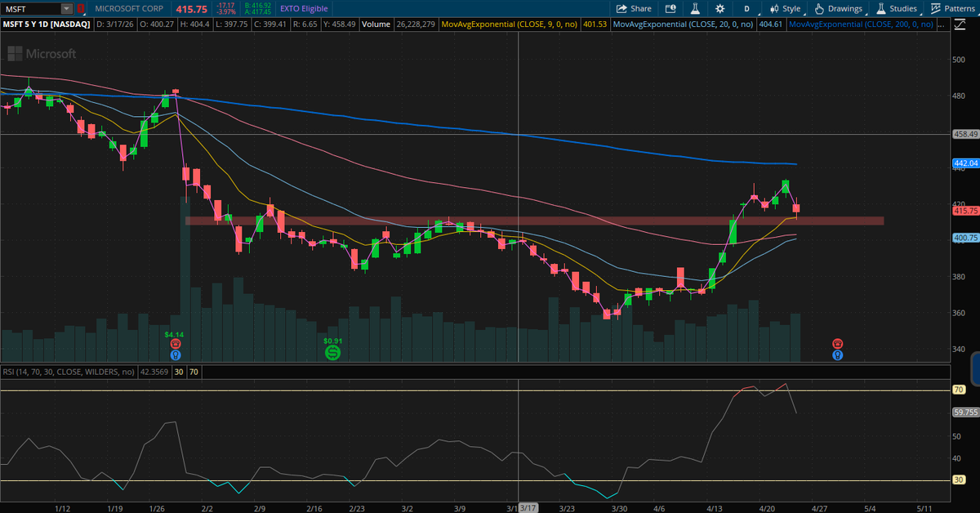Click the RSI header value 30
This screenshot has width=980, height=513.
click(177, 372)
